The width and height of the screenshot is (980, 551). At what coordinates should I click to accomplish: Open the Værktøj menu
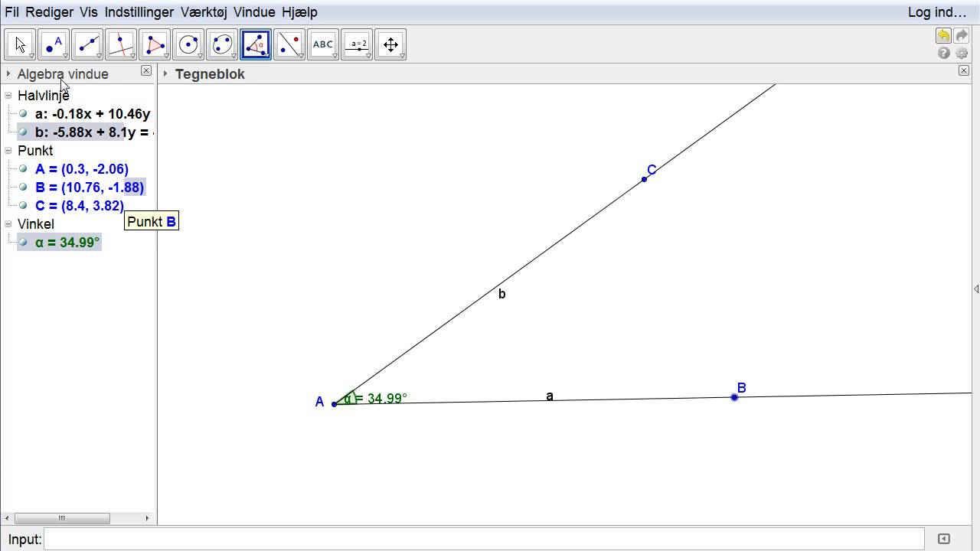[x=204, y=12]
